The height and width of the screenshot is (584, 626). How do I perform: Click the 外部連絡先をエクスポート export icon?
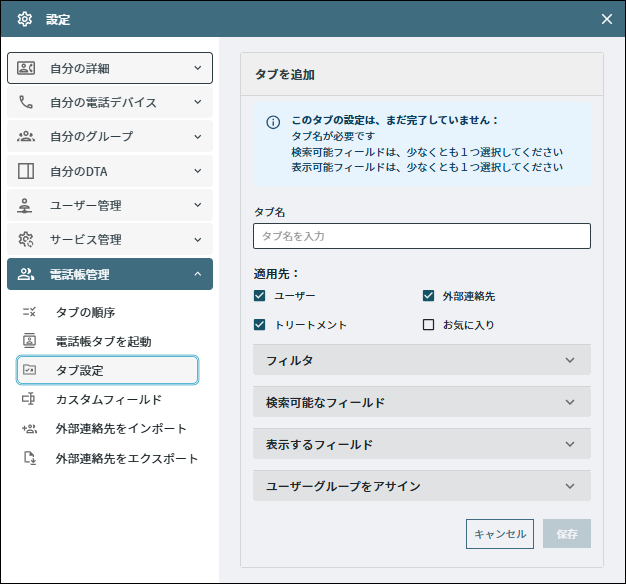(x=30, y=458)
